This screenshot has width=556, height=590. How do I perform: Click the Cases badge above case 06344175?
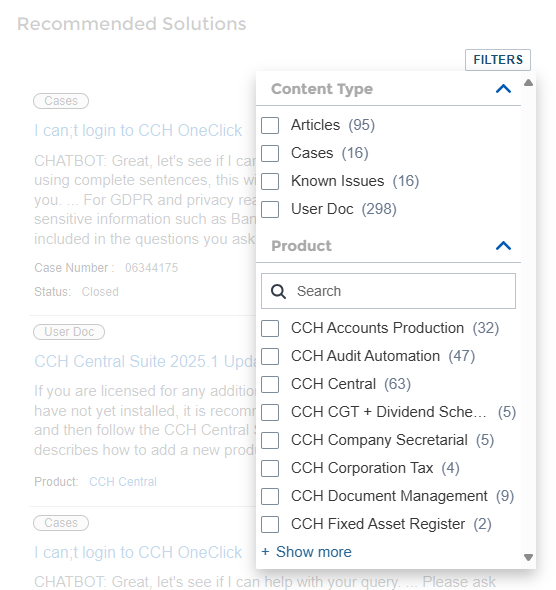(61, 101)
